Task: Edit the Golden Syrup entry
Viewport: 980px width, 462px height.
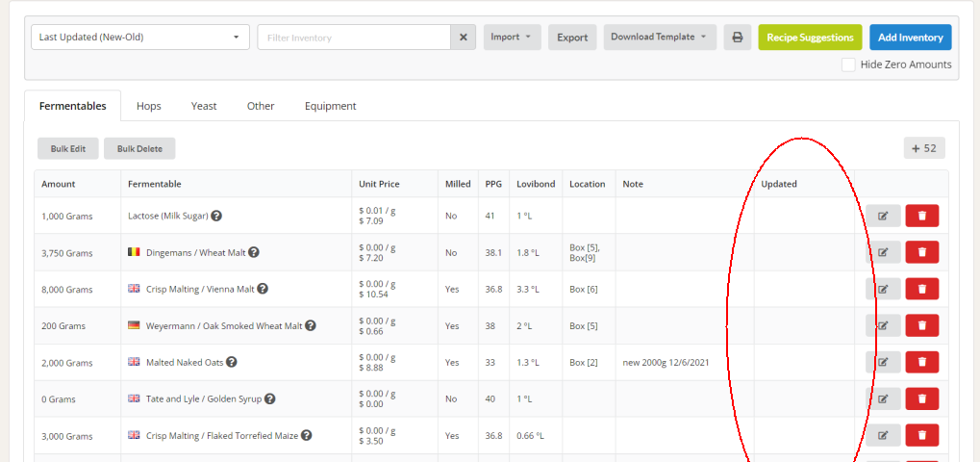Action: [883, 398]
